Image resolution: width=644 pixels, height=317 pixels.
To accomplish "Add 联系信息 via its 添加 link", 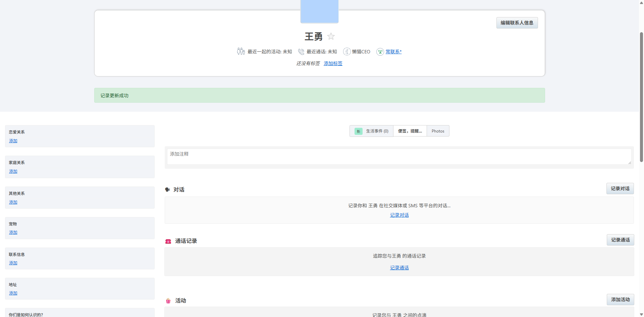I will [x=13, y=263].
